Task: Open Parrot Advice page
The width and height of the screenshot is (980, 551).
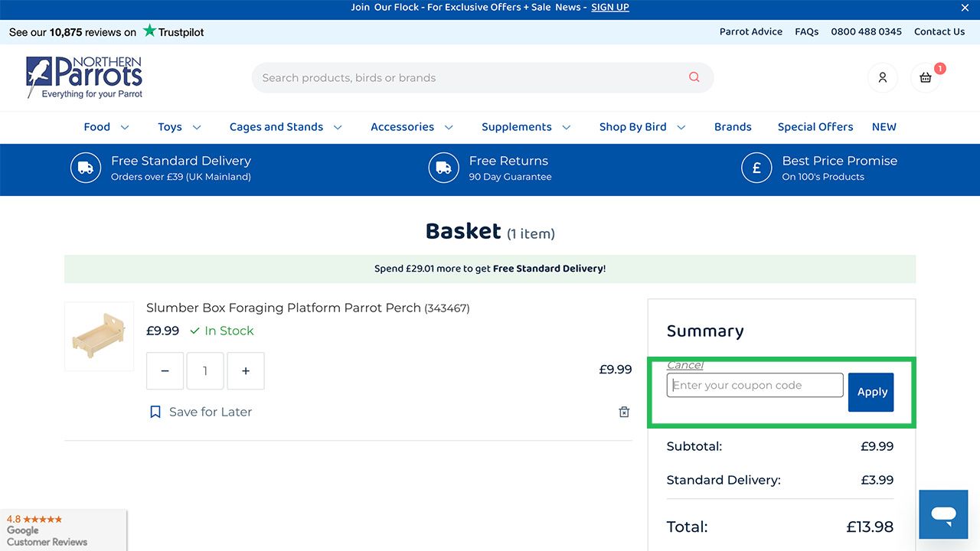Action: coord(751,31)
